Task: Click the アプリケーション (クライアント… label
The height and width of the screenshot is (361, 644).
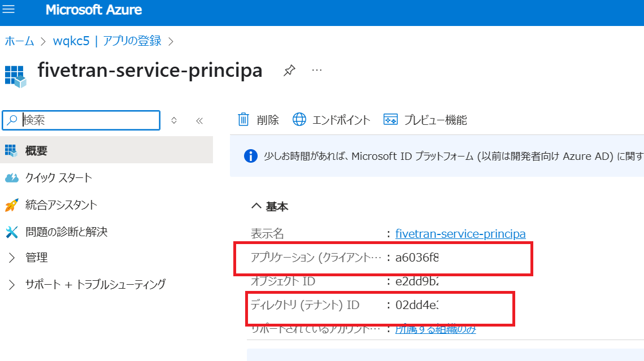Action: click(316, 258)
